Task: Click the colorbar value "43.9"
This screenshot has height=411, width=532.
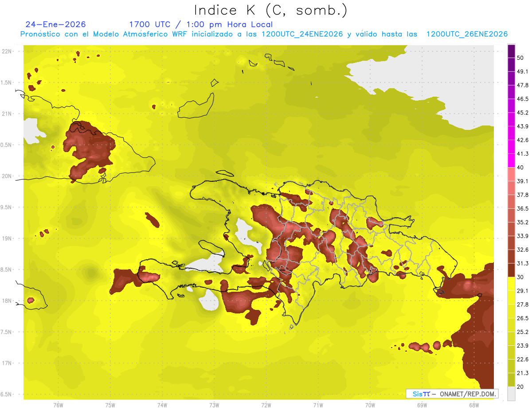Action: point(523,126)
